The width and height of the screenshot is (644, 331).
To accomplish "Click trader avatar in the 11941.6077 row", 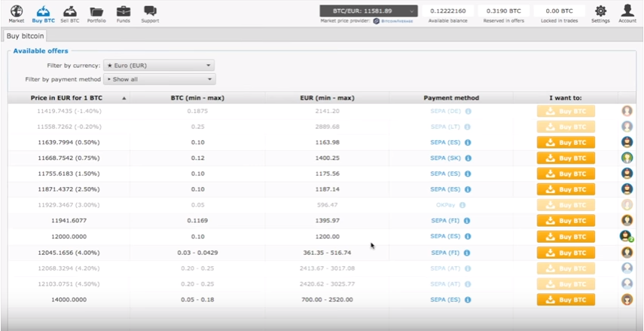I will [627, 220].
